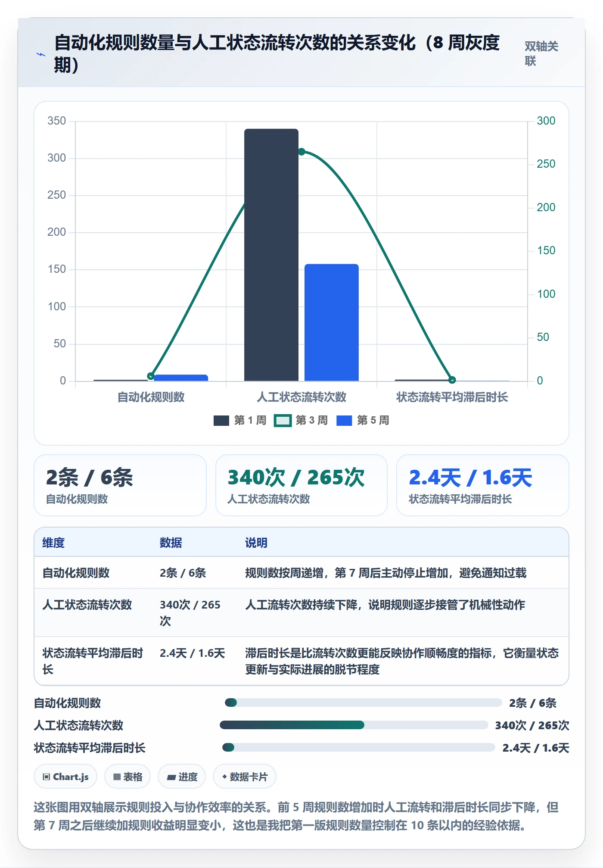The height and width of the screenshot is (868, 603).
Task: Select the 数据卡片 tag chip
Action: [245, 777]
